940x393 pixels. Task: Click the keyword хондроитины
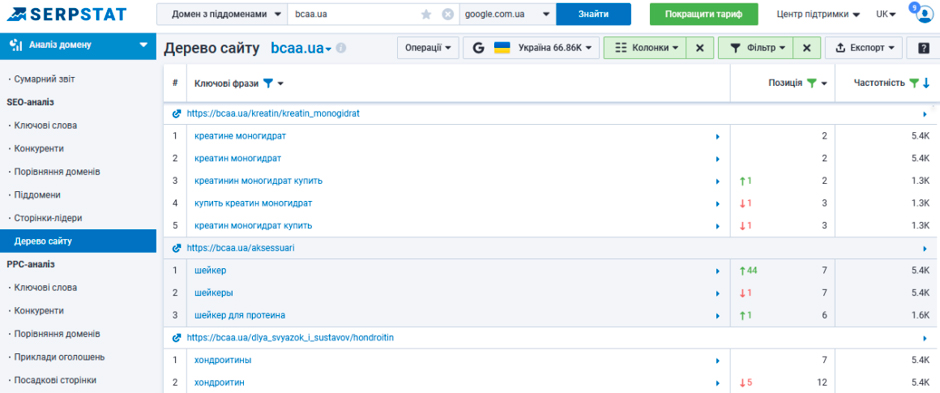[223, 361]
